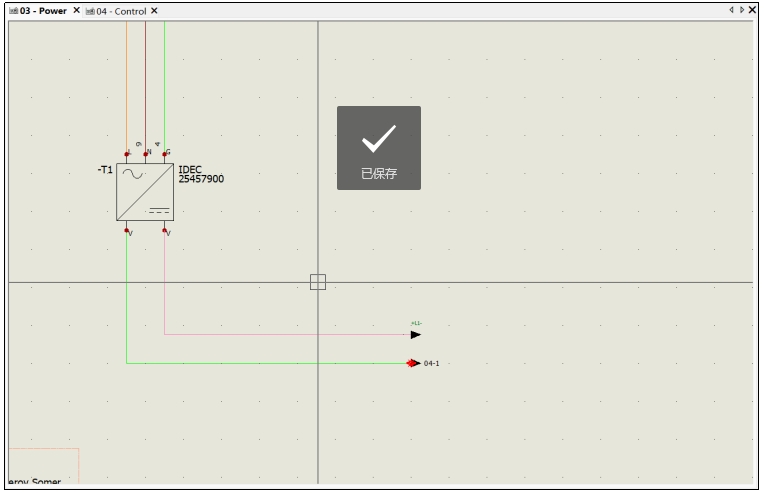This screenshot has width=769, height=493.
Task: Select the green horizontal wire to 04-1
Action: coord(267,363)
